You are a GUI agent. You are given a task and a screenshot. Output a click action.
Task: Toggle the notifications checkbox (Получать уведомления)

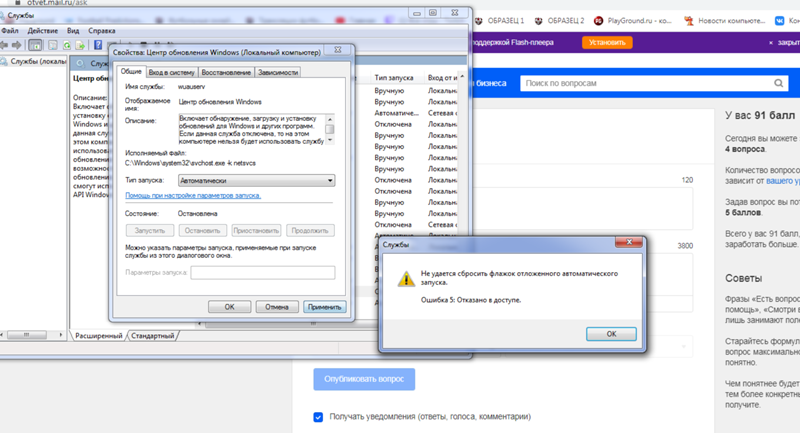tap(318, 417)
